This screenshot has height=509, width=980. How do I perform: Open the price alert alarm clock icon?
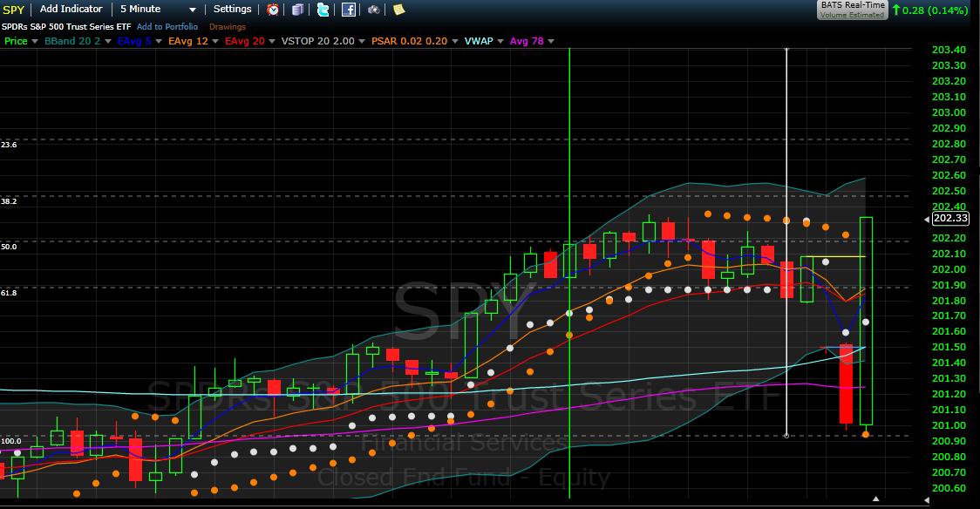[x=273, y=10]
